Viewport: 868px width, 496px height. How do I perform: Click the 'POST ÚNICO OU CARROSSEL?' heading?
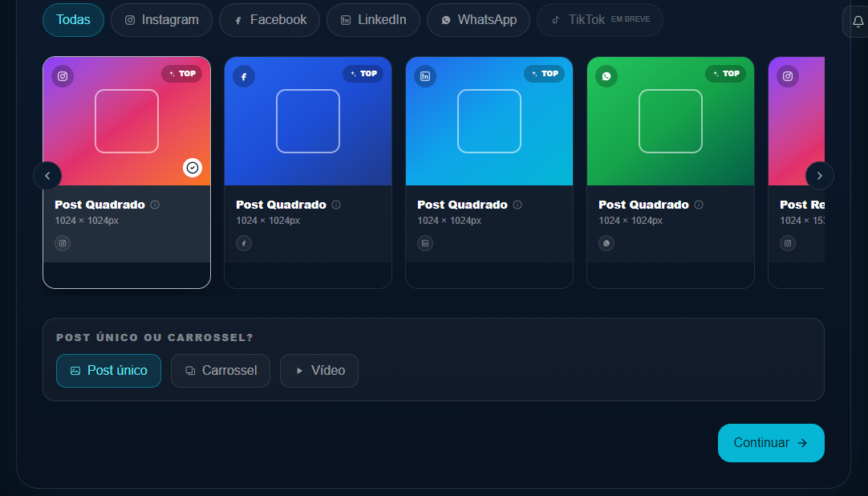155,338
